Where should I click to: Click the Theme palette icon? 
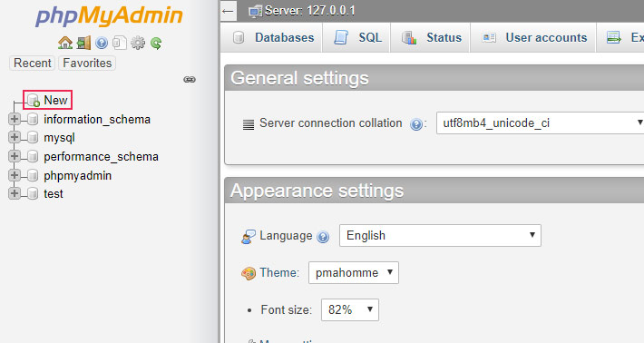pyautogui.click(x=248, y=273)
